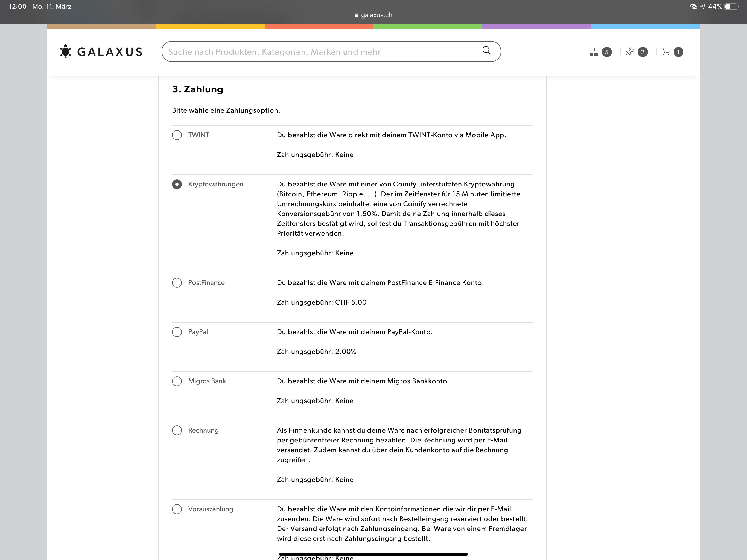Tap the personal hotspot link status icon
The height and width of the screenshot is (560, 747).
(694, 6)
